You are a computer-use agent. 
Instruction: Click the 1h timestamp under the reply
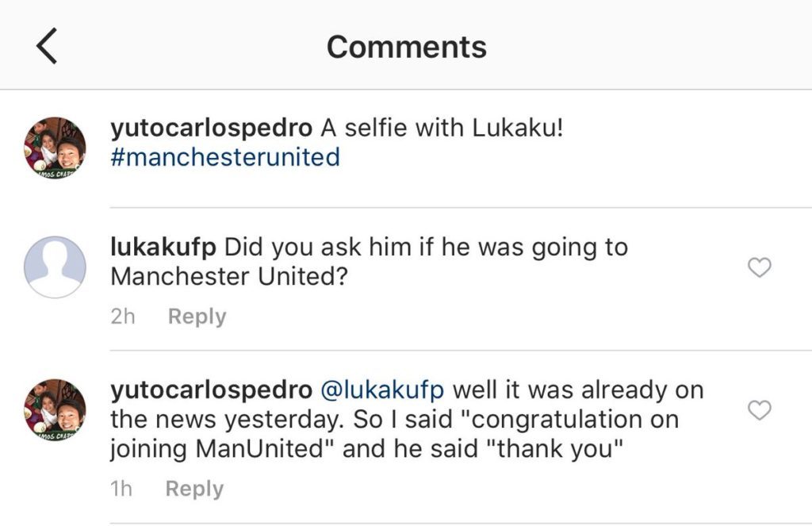pyautogui.click(x=122, y=489)
